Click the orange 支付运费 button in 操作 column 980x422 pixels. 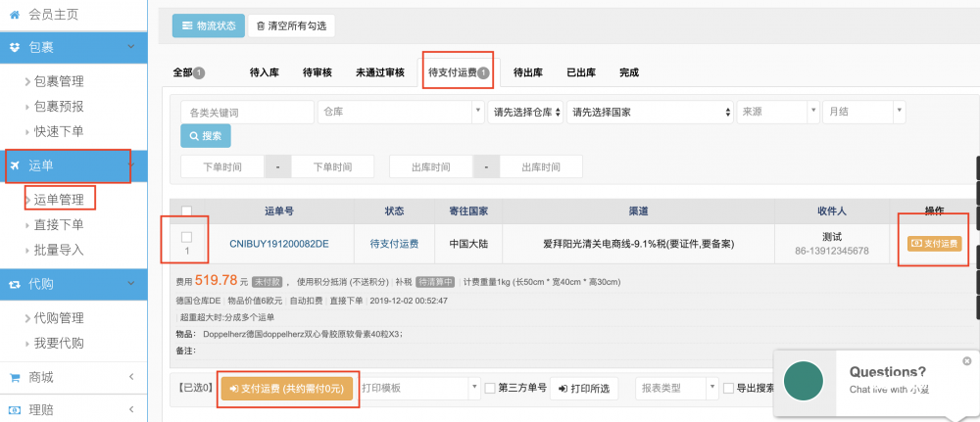pos(933,243)
